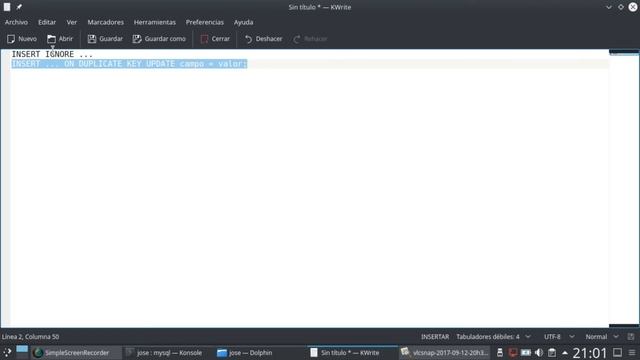Click the titlebar keep-below chevron button
This screenshot has height=360, width=640.
click(609, 7)
